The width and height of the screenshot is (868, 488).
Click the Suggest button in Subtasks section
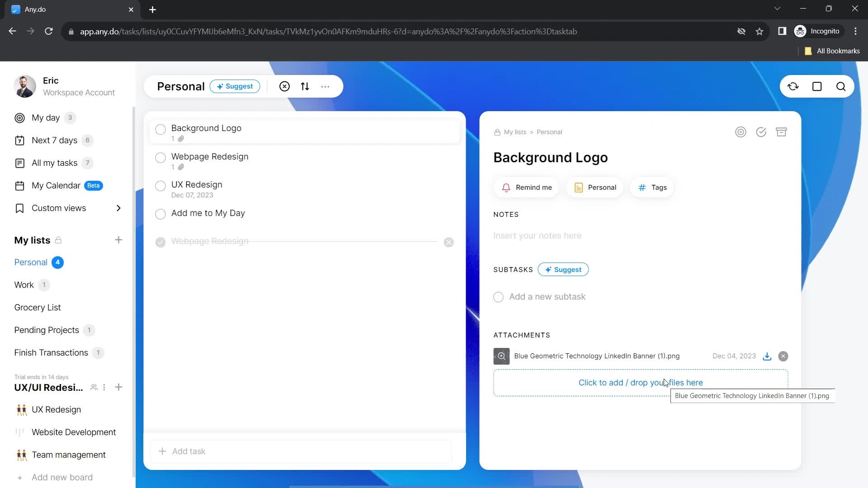563,269
